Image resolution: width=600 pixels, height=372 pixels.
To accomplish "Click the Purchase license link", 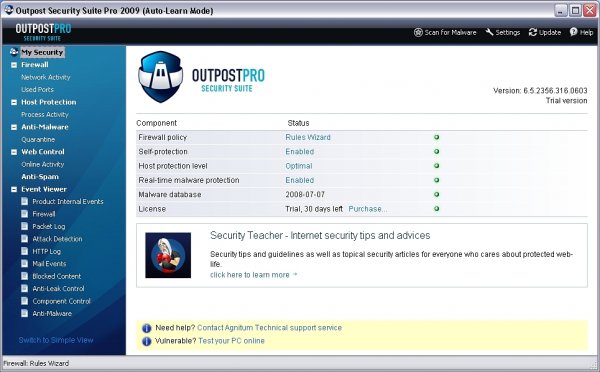I will (367, 209).
